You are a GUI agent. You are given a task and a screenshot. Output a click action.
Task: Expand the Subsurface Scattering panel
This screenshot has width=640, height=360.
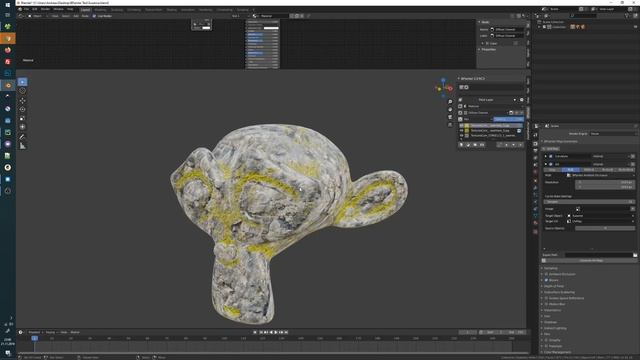click(559, 293)
